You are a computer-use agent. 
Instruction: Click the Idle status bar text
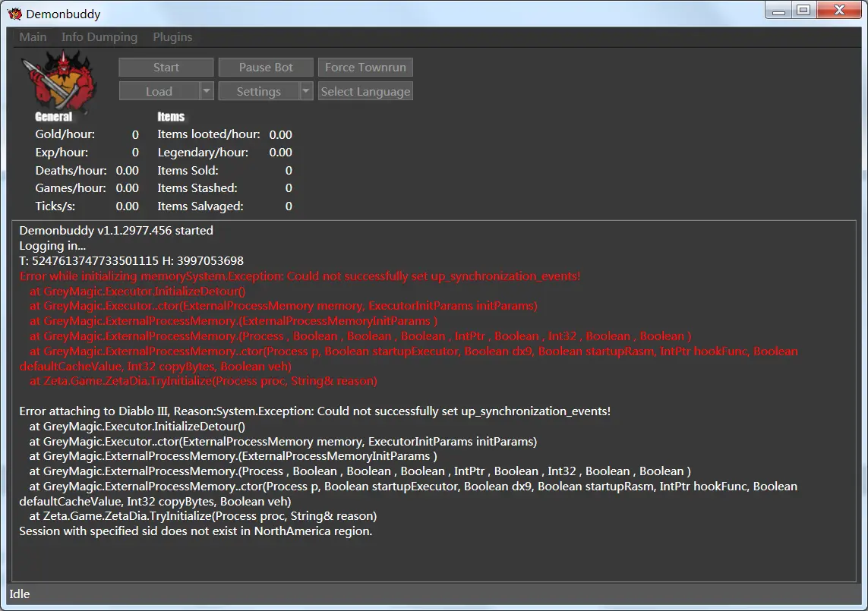20,594
